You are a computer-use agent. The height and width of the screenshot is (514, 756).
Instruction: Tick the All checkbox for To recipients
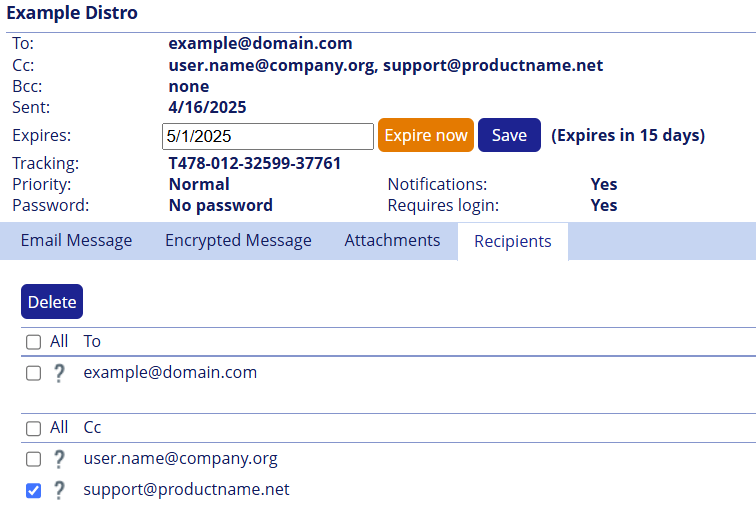(33, 342)
